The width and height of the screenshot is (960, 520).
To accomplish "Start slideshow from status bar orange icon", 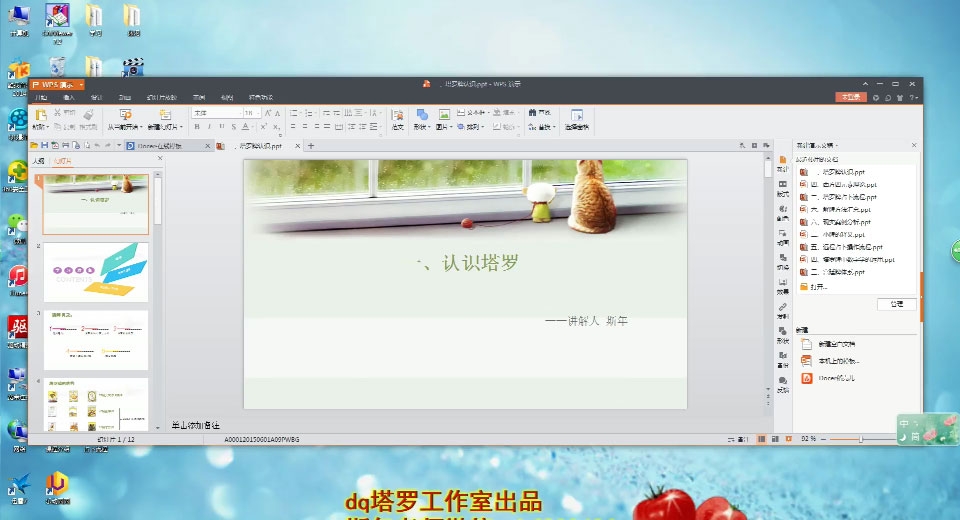I will coord(789,439).
